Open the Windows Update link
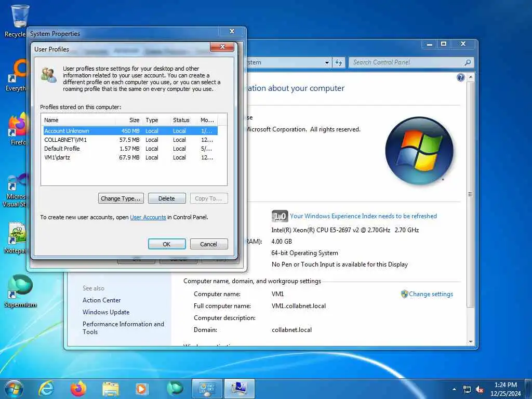 click(x=106, y=312)
